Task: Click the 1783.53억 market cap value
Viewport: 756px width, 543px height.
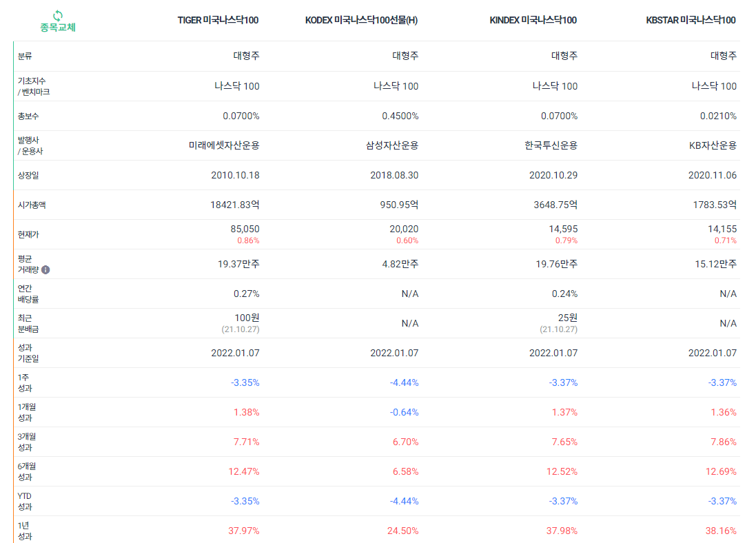Action: pyautogui.click(x=715, y=205)
